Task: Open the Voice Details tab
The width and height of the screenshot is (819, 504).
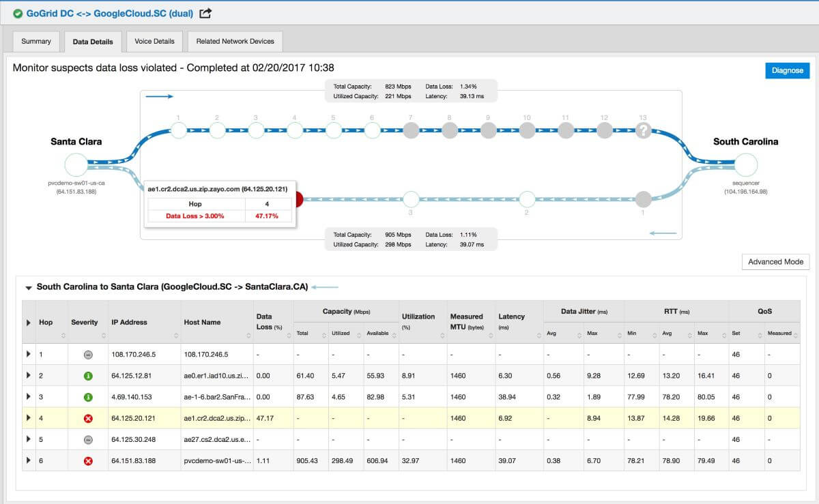Action: click(x=154, y=41)
